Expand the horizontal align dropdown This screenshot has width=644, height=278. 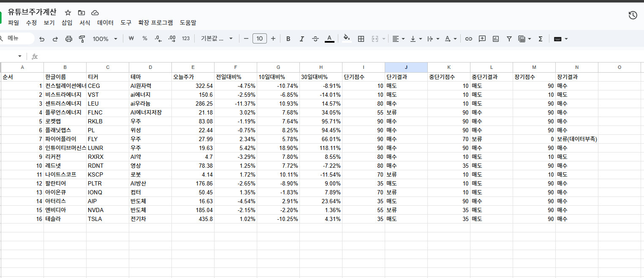(x=398, y=39)
